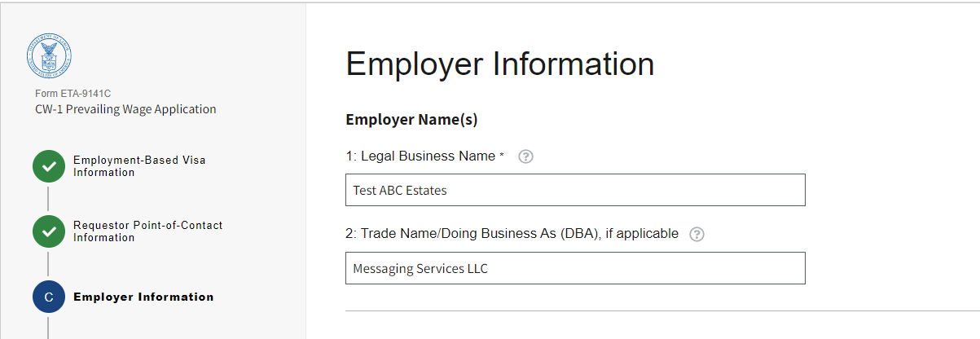Click the required asterisk beside Legal Business Name
980x339 pixels.
point(502,156)
